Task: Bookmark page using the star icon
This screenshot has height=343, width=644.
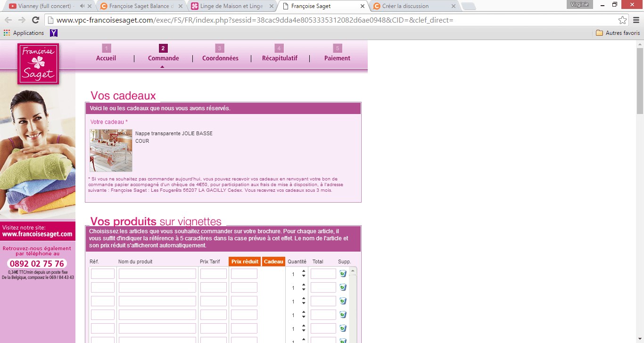Action: point(622,20)
